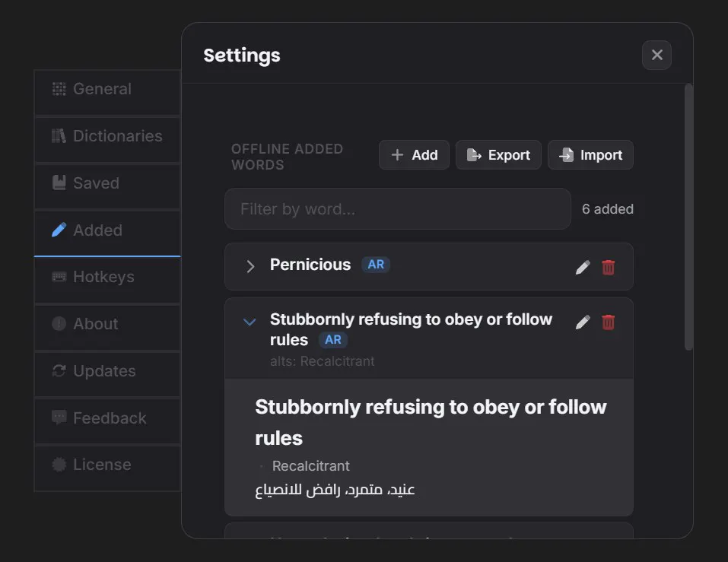
Task: Import words from file
Action: pos(590,155)
